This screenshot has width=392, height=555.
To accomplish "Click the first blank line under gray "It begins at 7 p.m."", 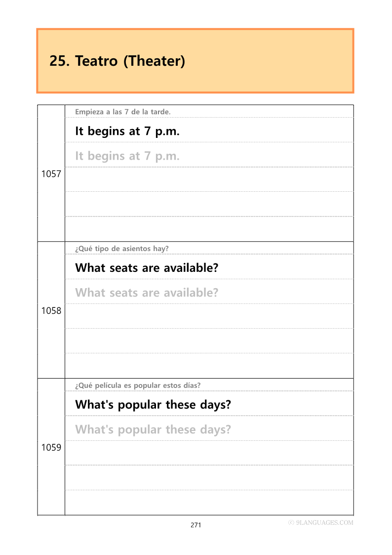I will pos(209,179).
